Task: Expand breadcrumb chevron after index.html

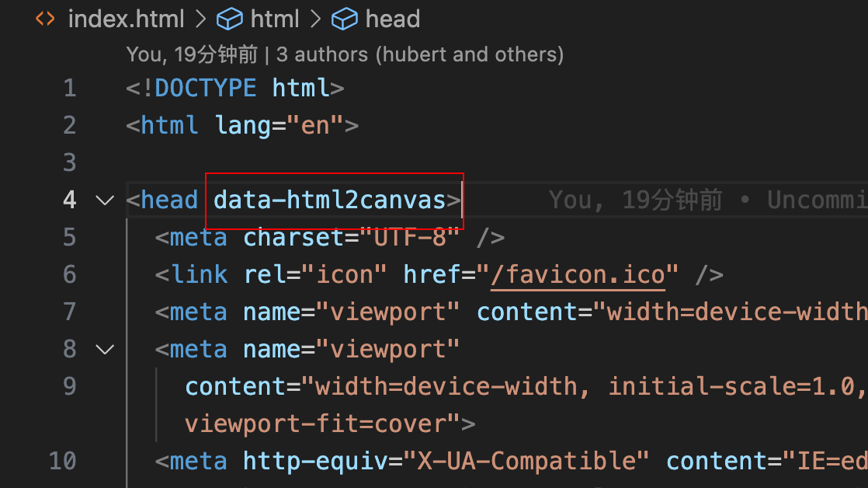Action: pos(200,19)
